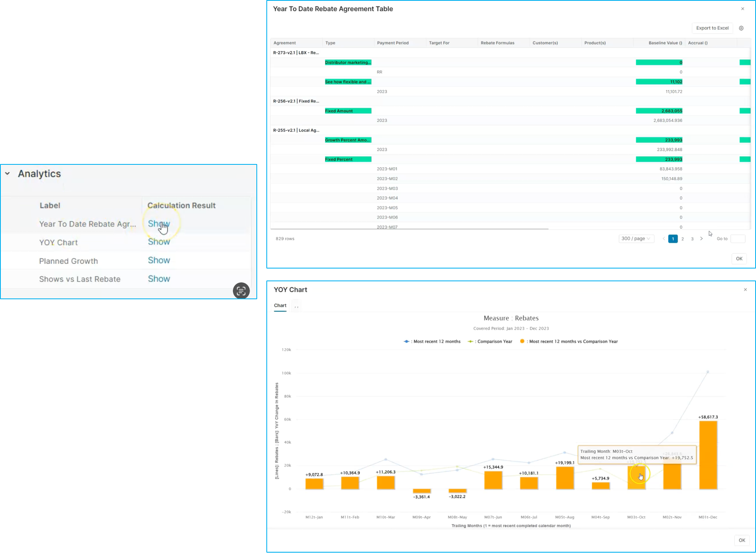
Task: Select the Chart tab
Action: point(280,306)
